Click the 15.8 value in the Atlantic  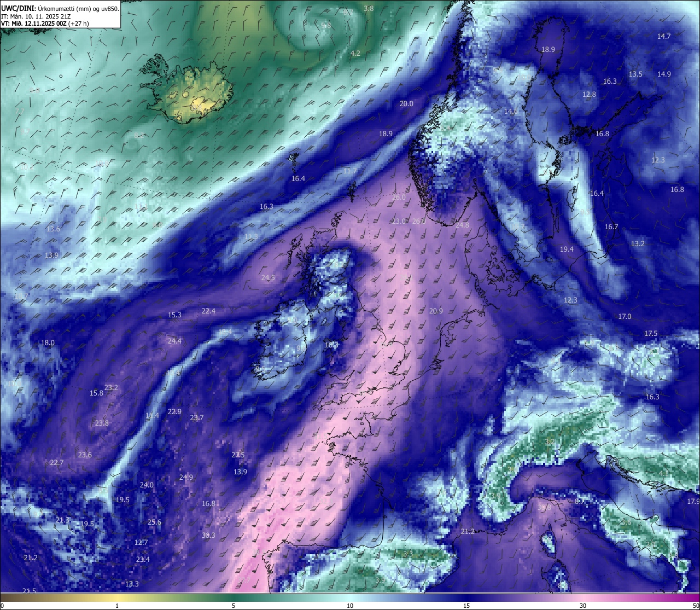click(96, 393)
